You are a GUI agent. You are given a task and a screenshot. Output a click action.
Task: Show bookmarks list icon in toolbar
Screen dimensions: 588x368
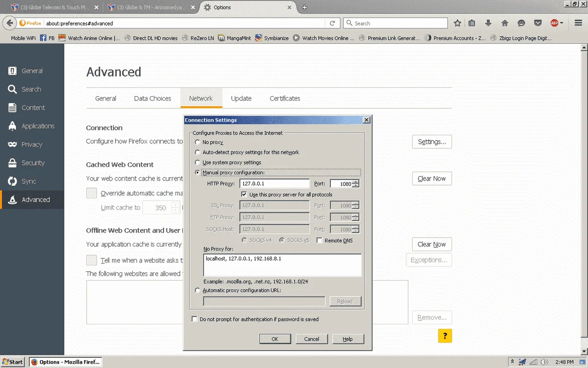(472, 23)
